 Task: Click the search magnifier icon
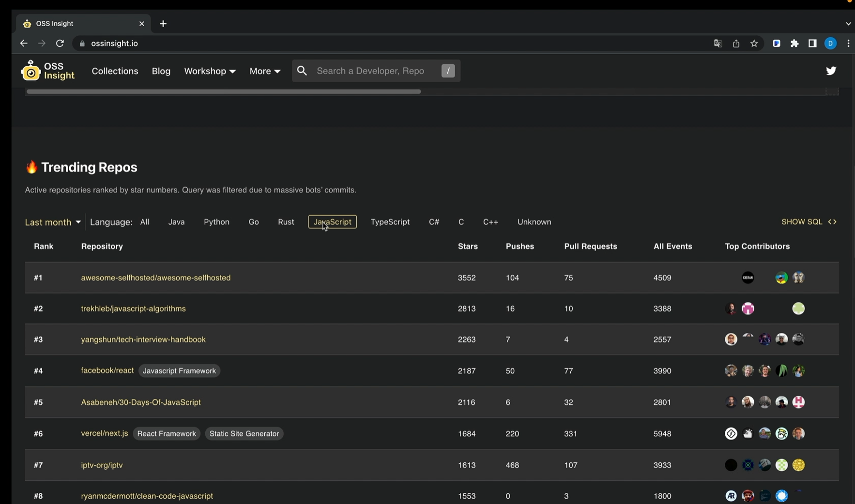[x=302, y=71]
